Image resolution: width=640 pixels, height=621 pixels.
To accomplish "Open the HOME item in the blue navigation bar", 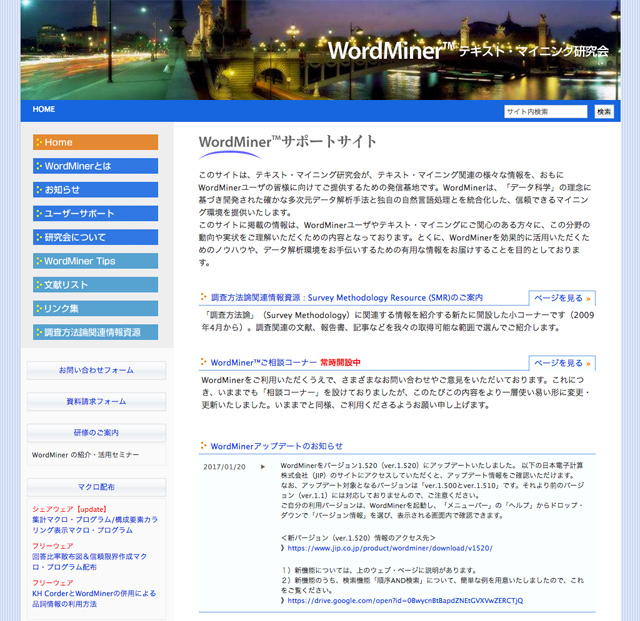I will (44, 109).
